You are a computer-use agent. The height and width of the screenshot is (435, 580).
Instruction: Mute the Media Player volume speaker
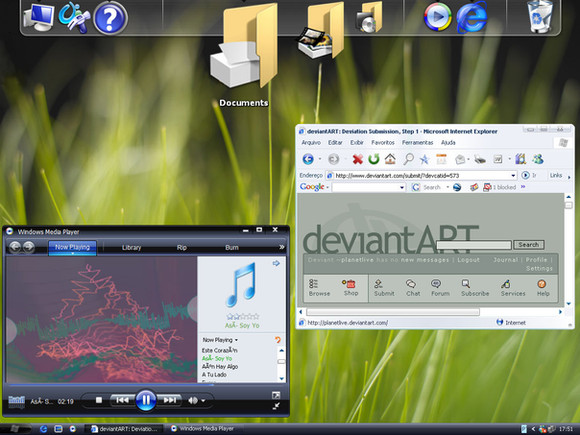(193, 401)
